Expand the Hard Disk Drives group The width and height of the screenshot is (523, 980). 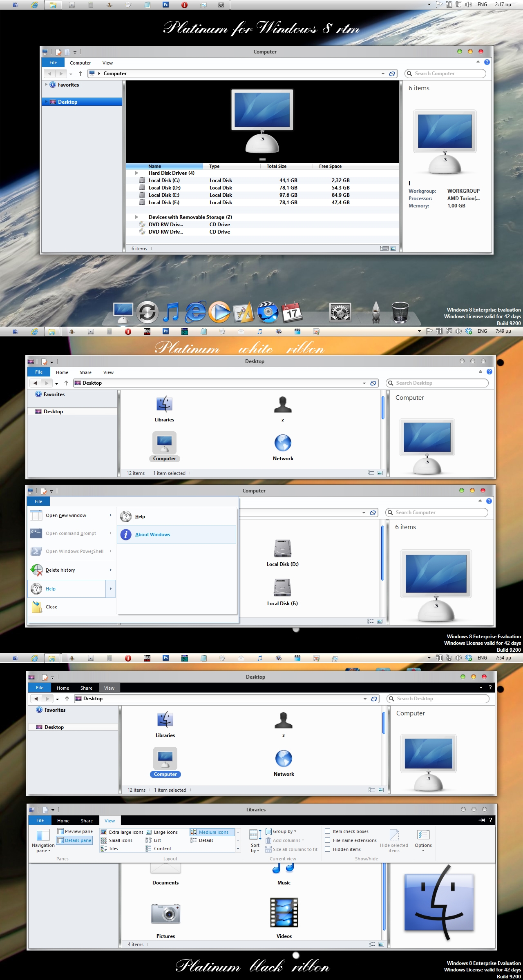(136, 173)
